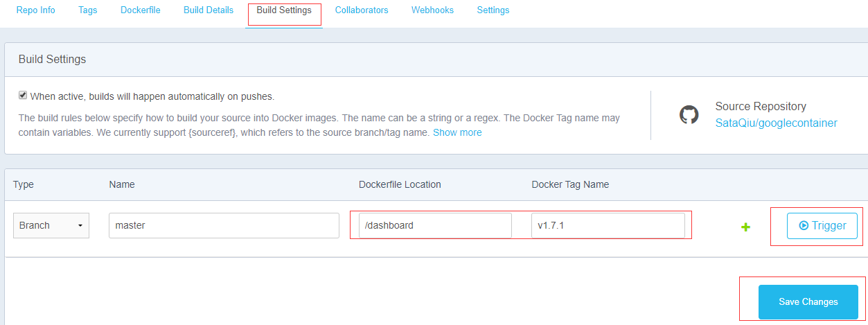Click the Trigger button
868x325 pixels.
click(822, 225)
